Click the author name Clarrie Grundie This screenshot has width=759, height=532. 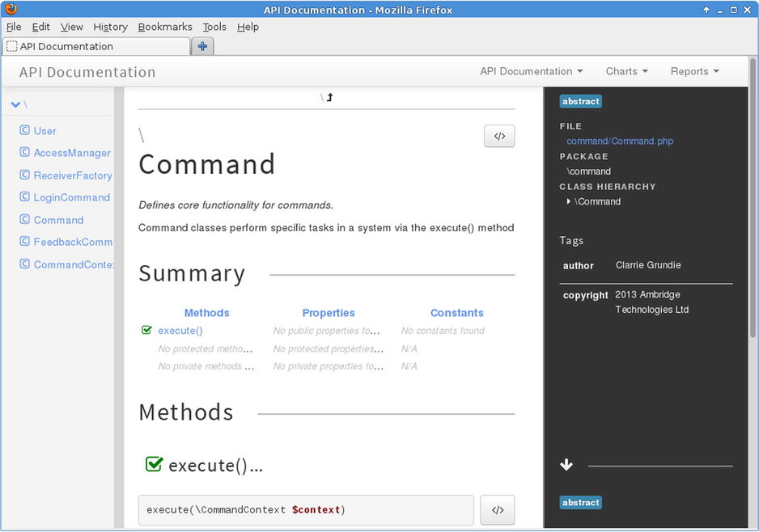pyautogui.click(x=648, y=265)
